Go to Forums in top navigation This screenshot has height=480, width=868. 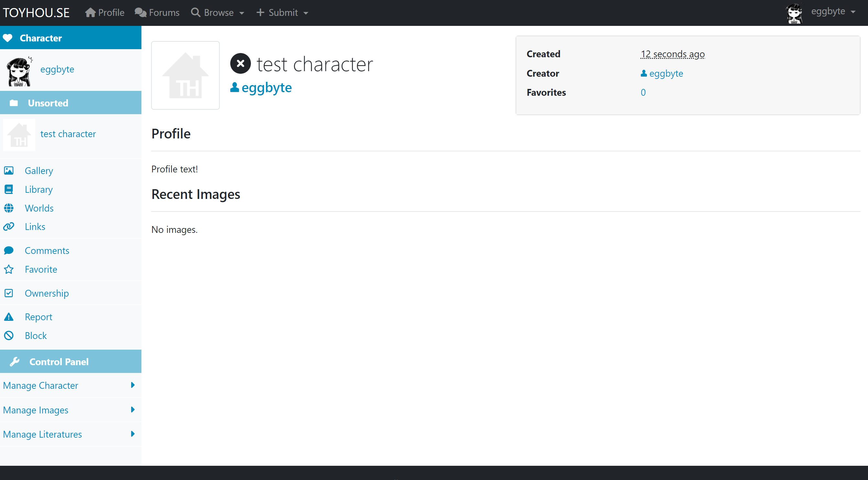(157, 13)
